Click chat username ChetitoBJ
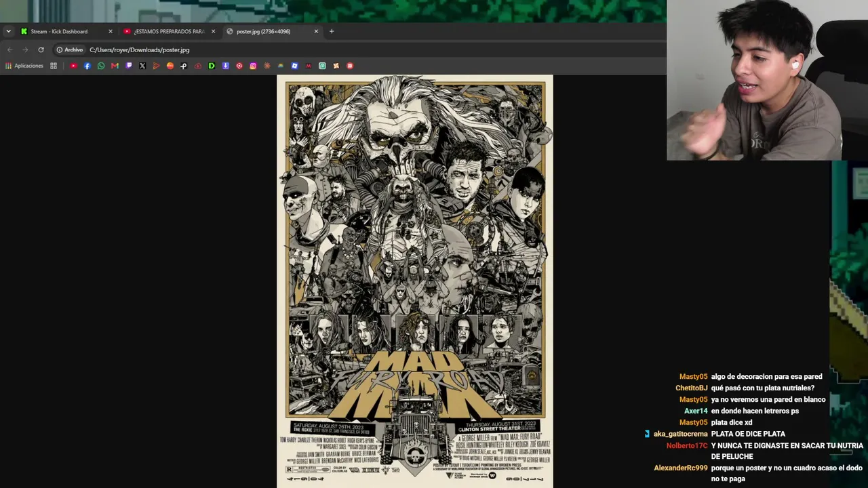Viewport: 868px width, 488px height. tap(692, 388)
